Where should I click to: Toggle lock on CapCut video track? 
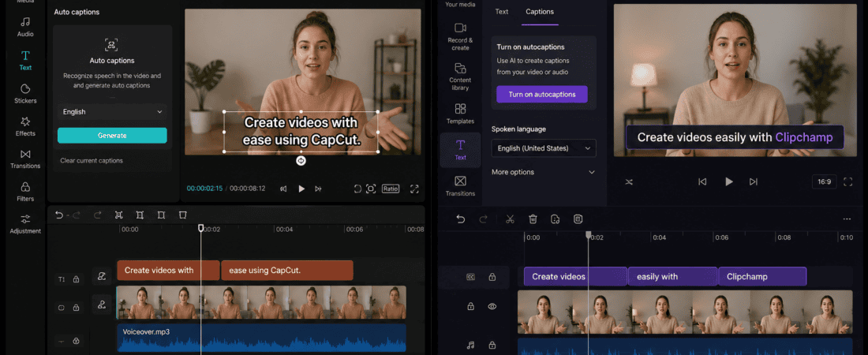(76, 308)
